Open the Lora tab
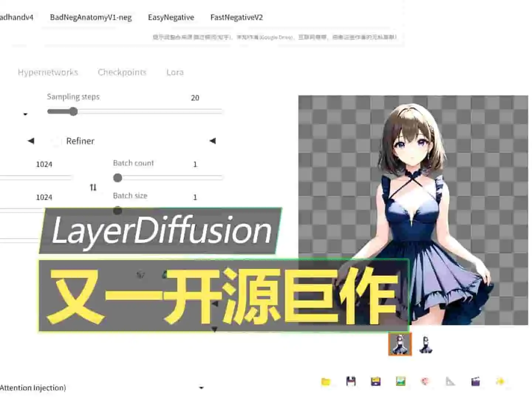This screenshot has height=399, width=532. click(175, 72)
